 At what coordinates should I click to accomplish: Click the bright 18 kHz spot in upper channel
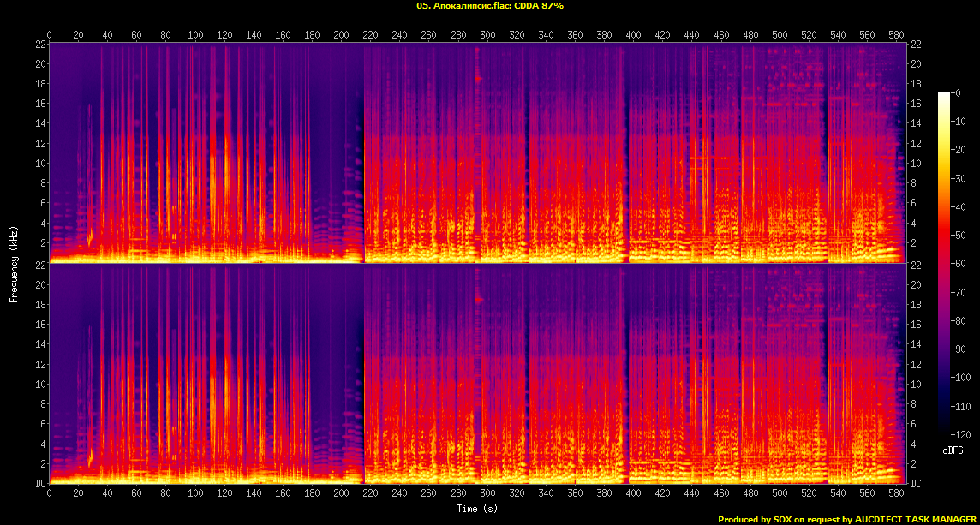[478, 78]
